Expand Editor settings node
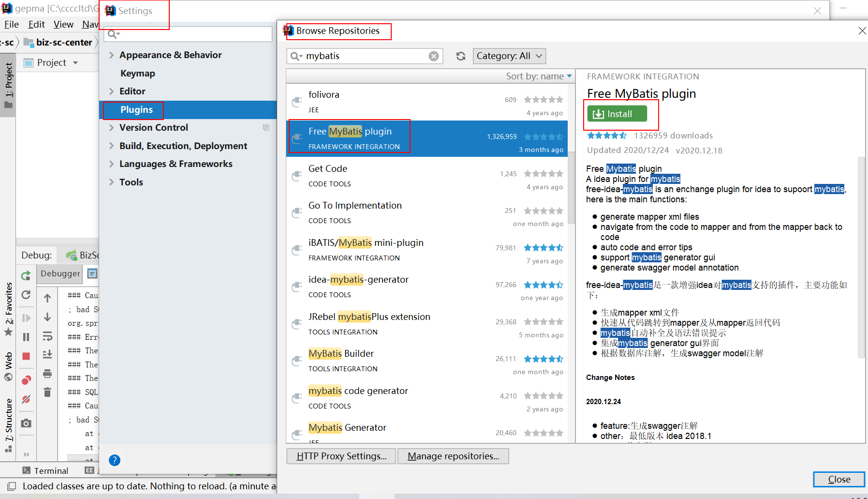The width and height of the screenshot is (868, 499). 112,91
